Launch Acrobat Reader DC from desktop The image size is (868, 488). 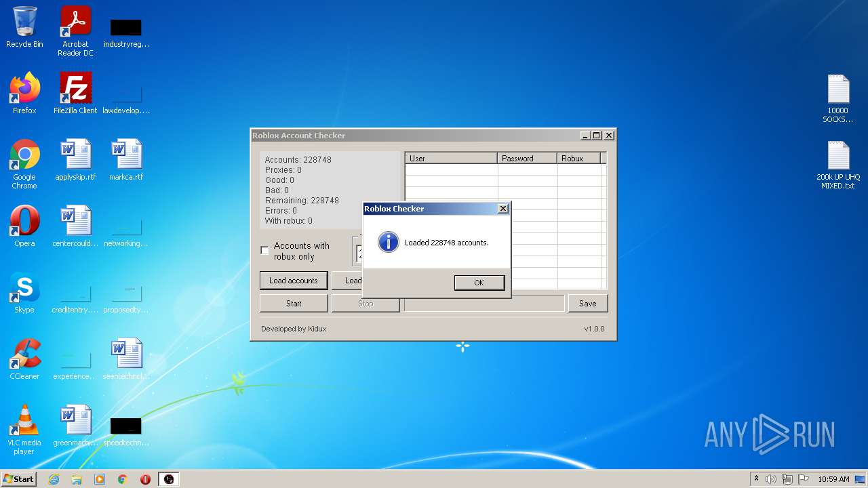click(x=75, y=30)
